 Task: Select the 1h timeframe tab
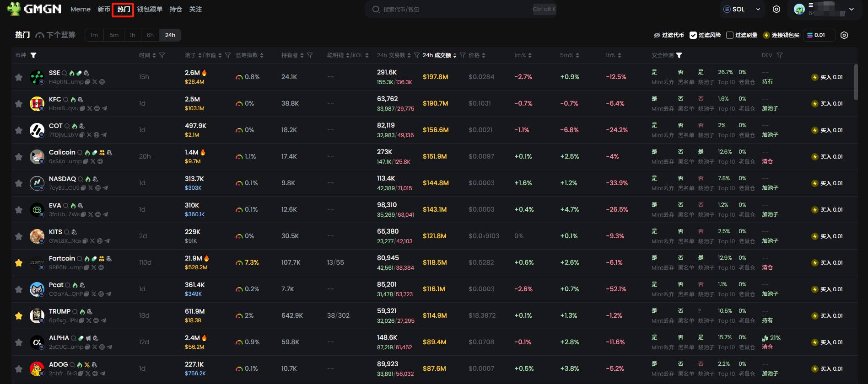point(132,35)
